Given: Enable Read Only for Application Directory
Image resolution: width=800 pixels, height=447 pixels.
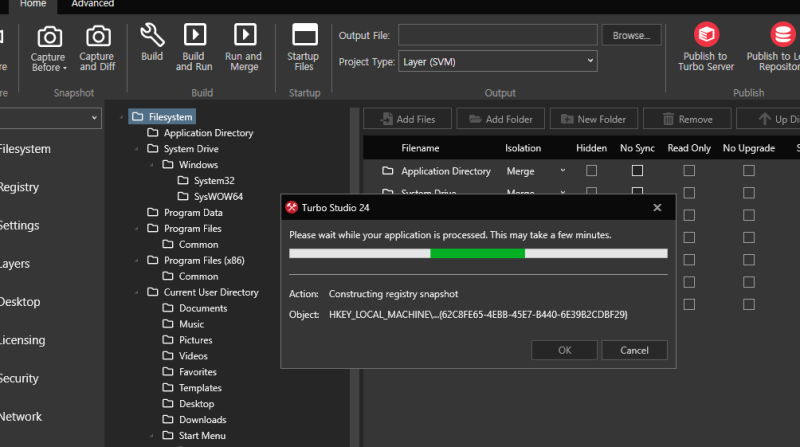Looking at the screenshot, I should click(689, 171).
